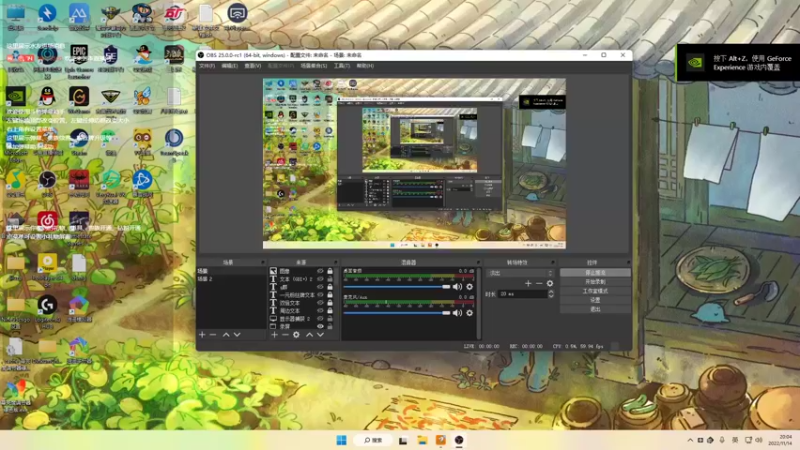Open Mic/Aux settings gear in mixer
This screenshot has width=800, height=450.
(469, 313)
